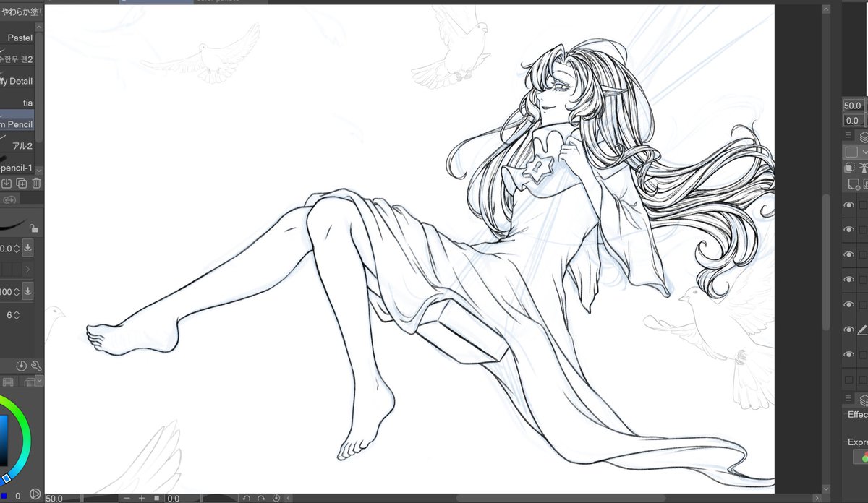Viewport: 868px width, 503px height.
Task: Toggle eye of layer with pen icon
Action: click(x=849, y=330)
